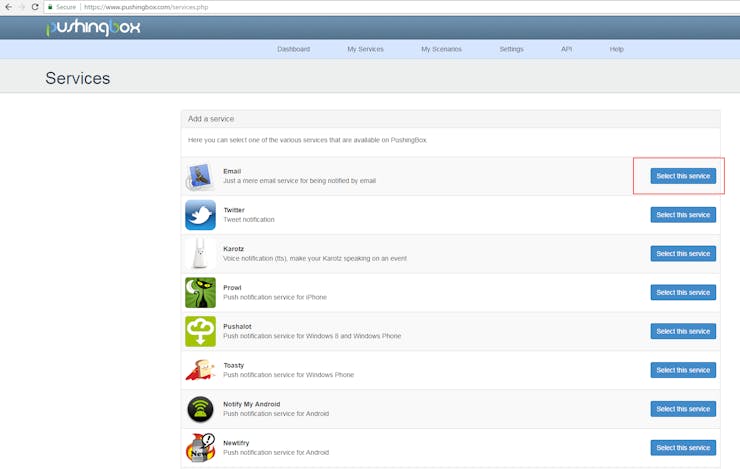This screenshot has width=740, height=469.
Task: Open the Dashboard menu item
Action: click(294, 49)
